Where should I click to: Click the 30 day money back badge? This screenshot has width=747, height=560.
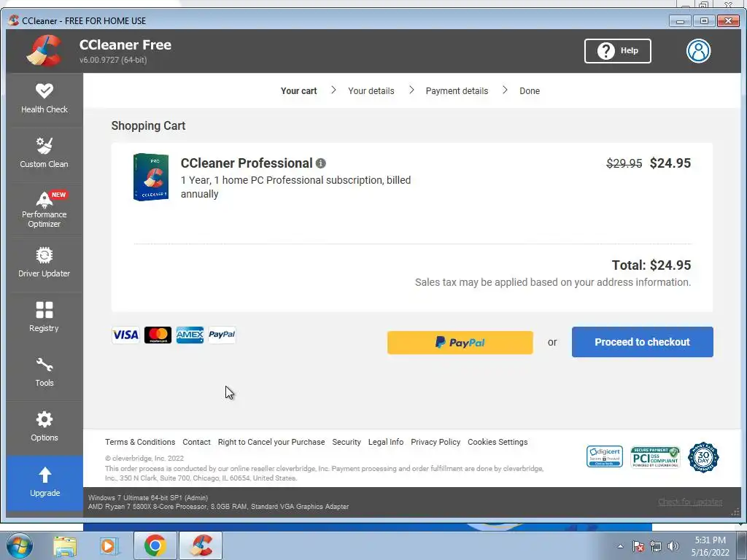[703, 457]
